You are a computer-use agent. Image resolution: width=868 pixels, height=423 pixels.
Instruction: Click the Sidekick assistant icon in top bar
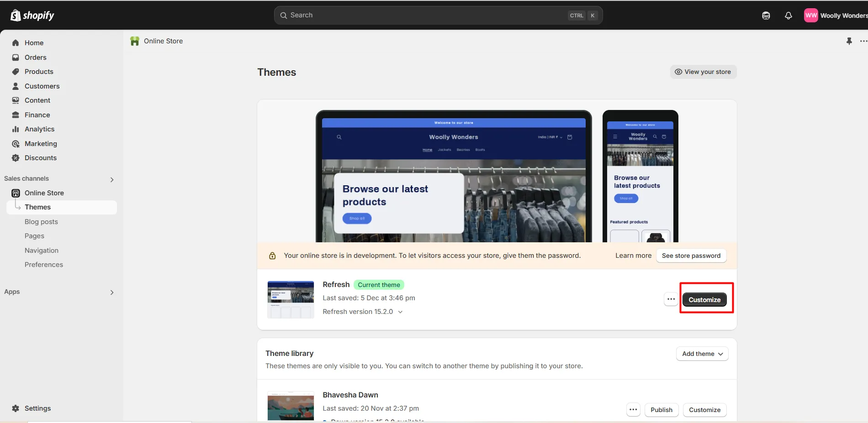766,16
